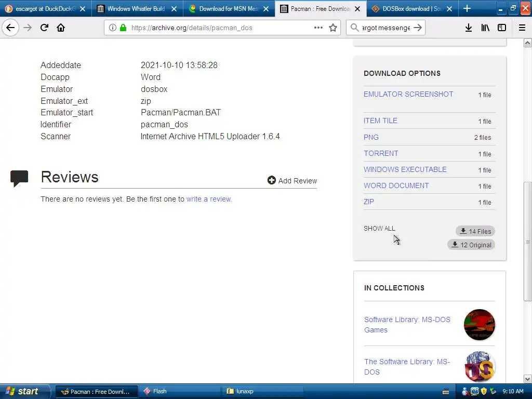Click SHOW ALL download files
Viewport: 532px width, 399px height.
point(379,229)
